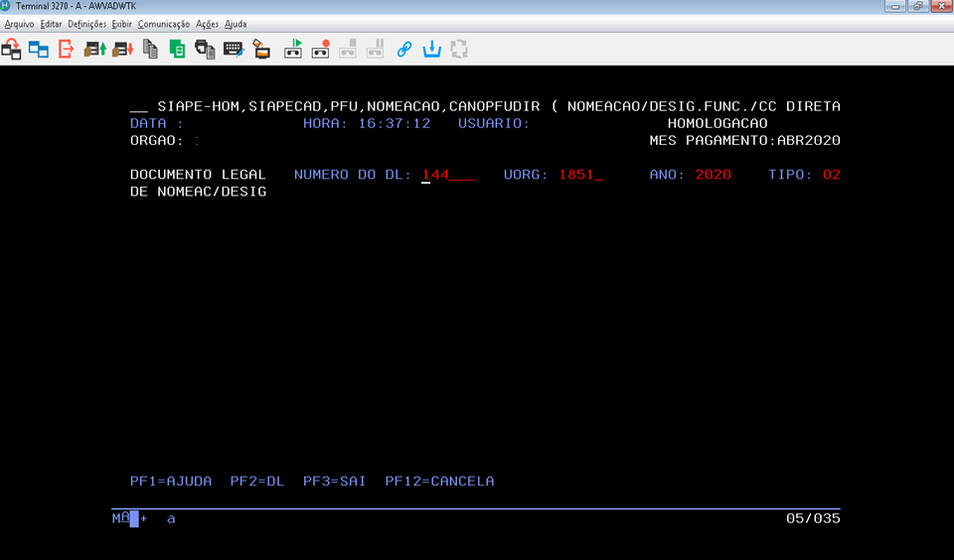
Task: Click the green paste icon
Action: pyautogui.click(x=178, y=48)
